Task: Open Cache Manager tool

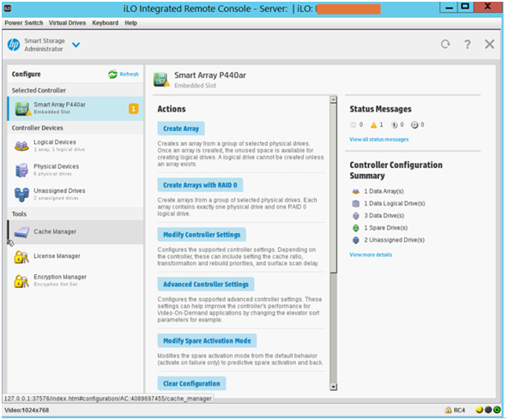Action: point(76,232)
